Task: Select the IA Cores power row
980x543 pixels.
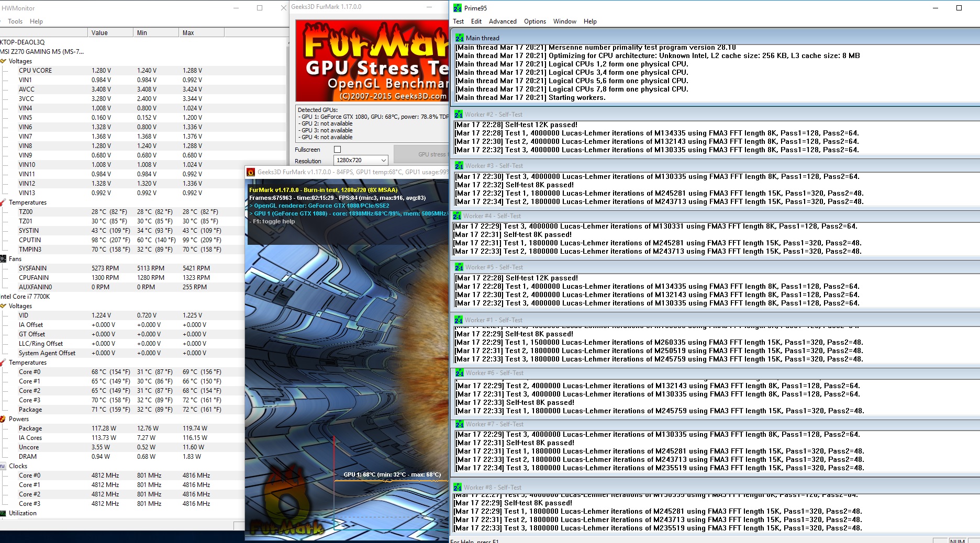Action: 122,438
